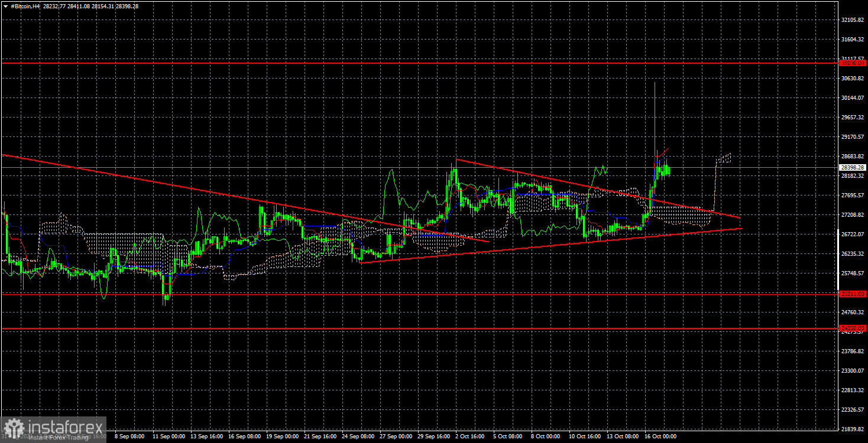Viewport: 868px width, 443px height.
Task: Click the 32105.82 price axis value
Action: click(x=853, y=20)
